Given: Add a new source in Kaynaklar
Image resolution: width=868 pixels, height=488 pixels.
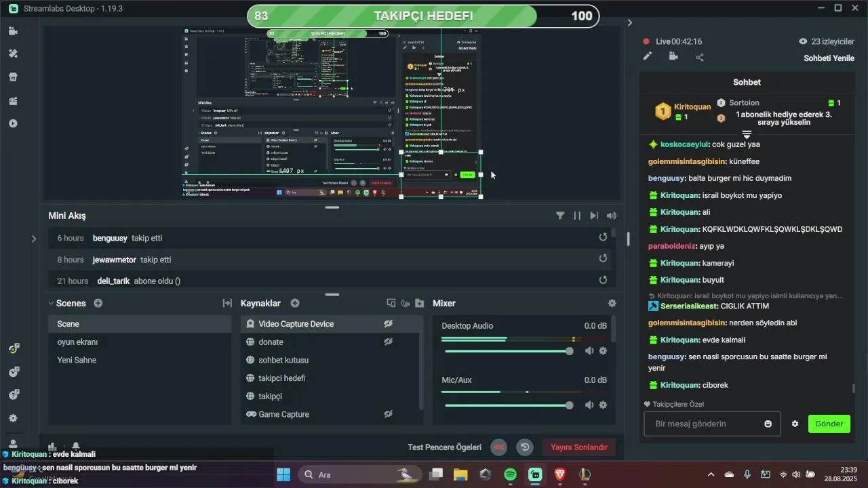Looking at the screenshot, I should pyautogui.click(x=295, y=303).
